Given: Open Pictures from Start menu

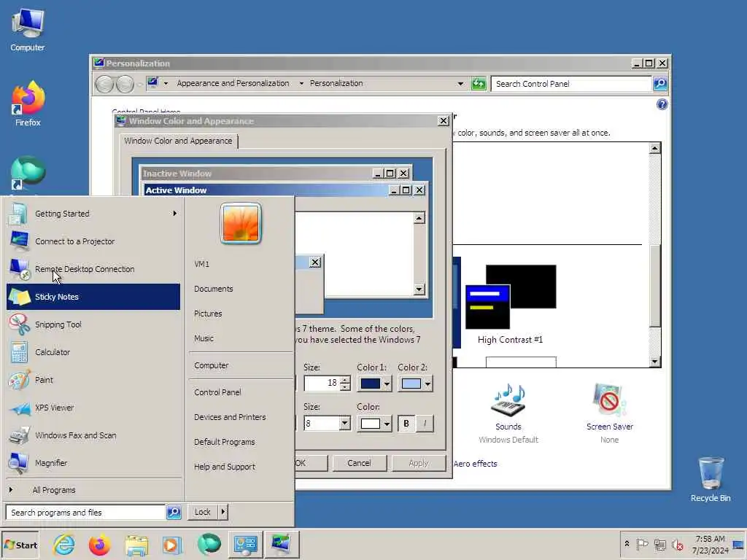Looking at the screenshot, I should (x=208, y=314).
